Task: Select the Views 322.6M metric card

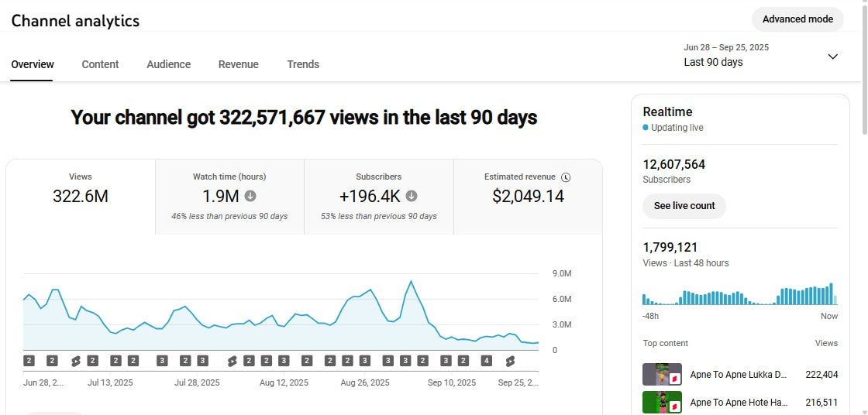Action: point(81,196)
